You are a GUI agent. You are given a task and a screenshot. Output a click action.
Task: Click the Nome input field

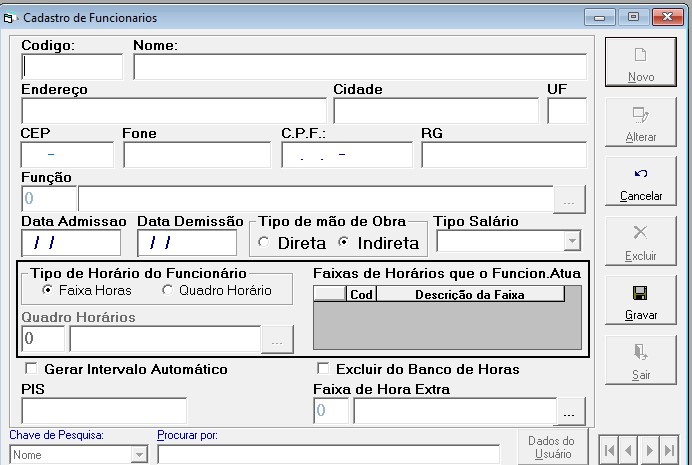[x=360, y=67]
